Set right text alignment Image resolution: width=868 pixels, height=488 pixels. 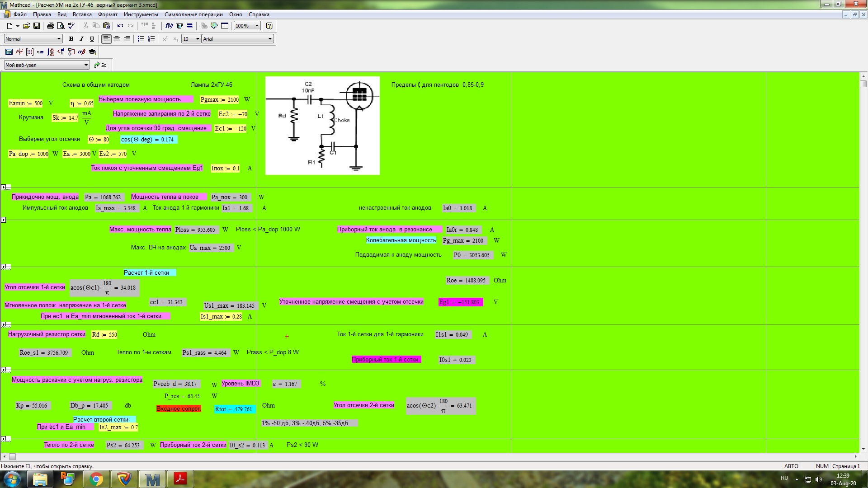coord(127,39)
